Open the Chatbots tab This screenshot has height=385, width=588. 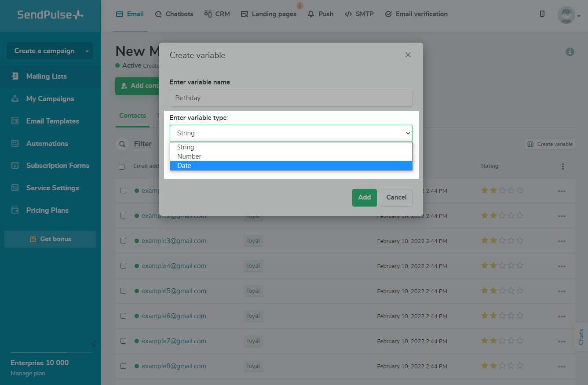[x=174, y=14]
